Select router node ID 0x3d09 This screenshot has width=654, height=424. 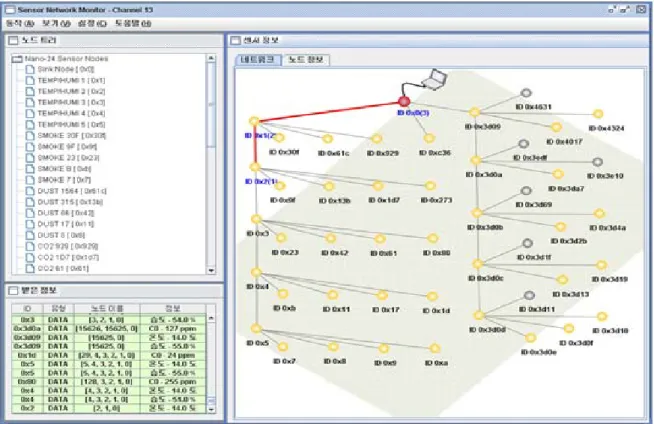tap(475, 112)
